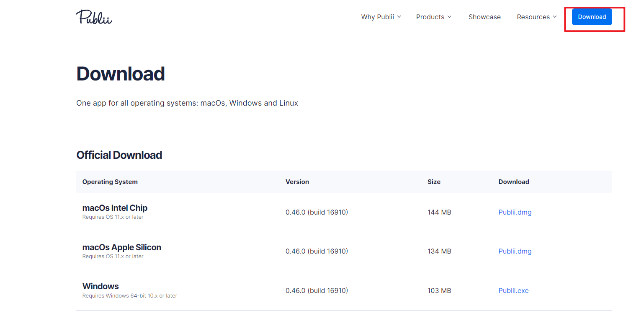Download Publii.dmg for macOS Apple Silicon
Image resolution: width=644 pixels, height=316 pixels.
coord(515,251)
